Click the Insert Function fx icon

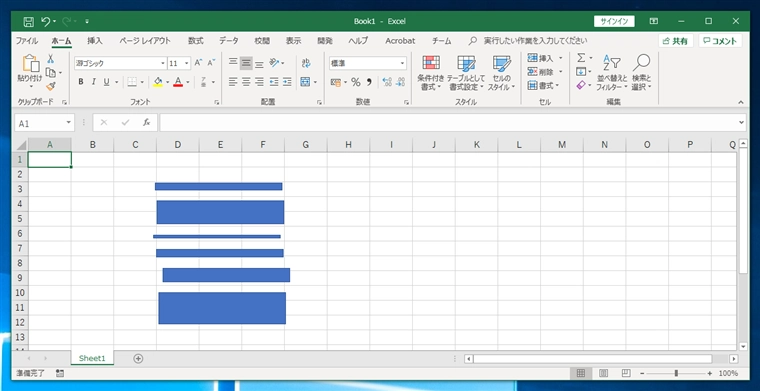pyautogui.click(x=146, y=123)
